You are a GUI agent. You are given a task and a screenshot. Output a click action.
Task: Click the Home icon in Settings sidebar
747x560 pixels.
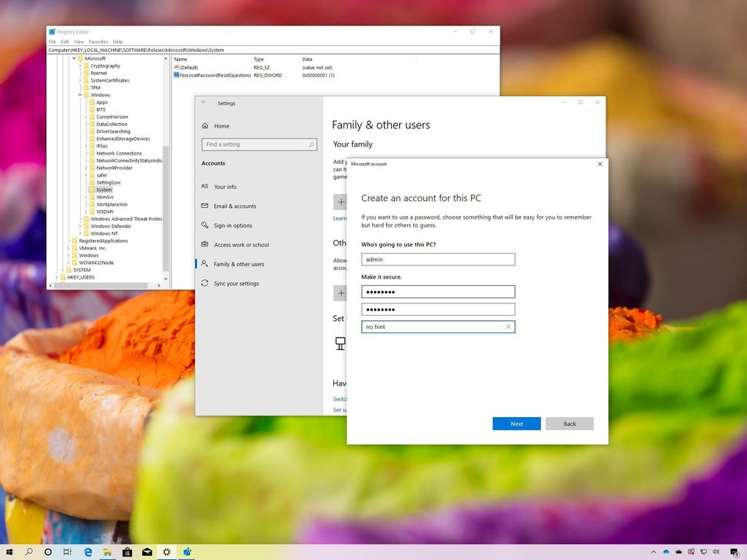(x=205, y=125)
